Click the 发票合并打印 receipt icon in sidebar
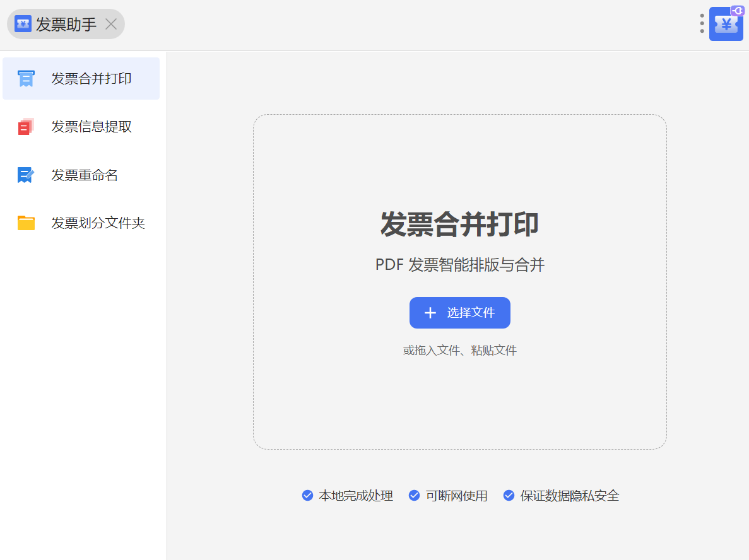This screenshot has height=560, width=749. (26, 79)
